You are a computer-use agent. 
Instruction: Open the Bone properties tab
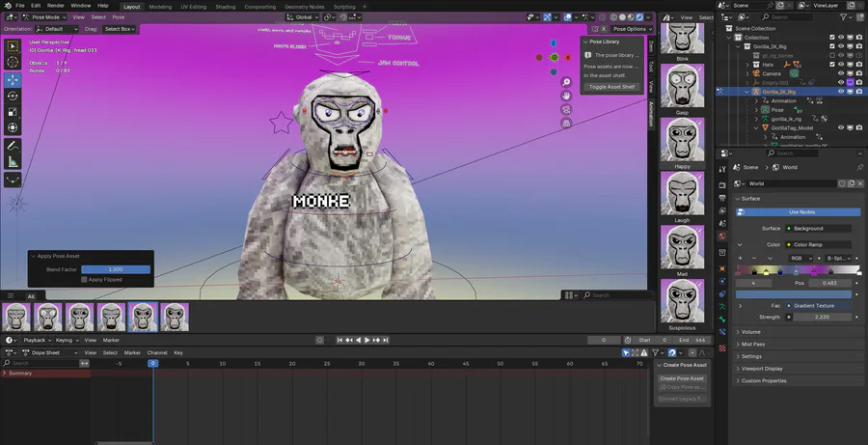coord(721,320)
